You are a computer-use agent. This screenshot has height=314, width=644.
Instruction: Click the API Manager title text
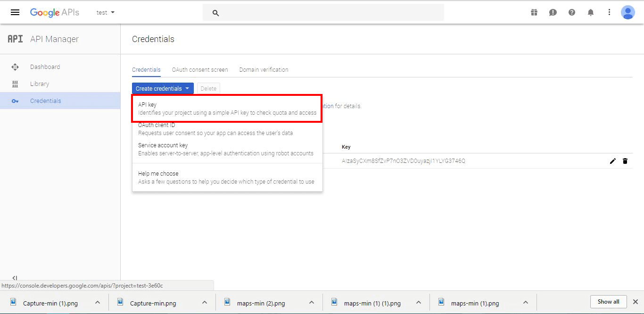pyautogui.click(x=54, y=39)
